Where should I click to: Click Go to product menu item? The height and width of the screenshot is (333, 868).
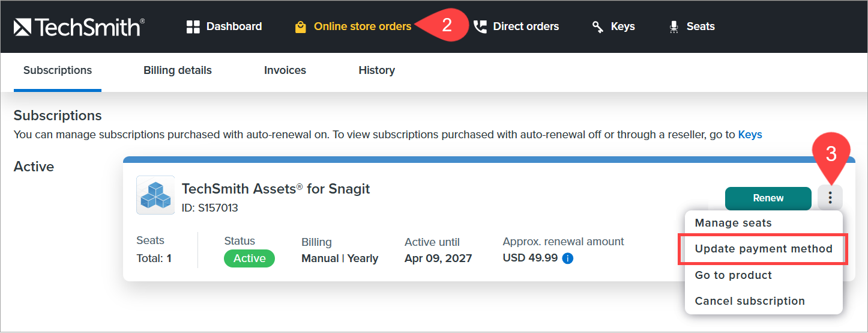(x=733, y=275)
